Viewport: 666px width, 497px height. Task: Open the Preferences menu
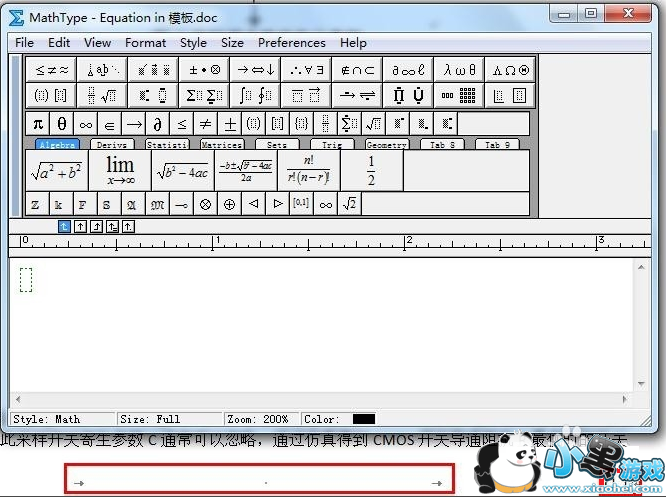(291, 43)
